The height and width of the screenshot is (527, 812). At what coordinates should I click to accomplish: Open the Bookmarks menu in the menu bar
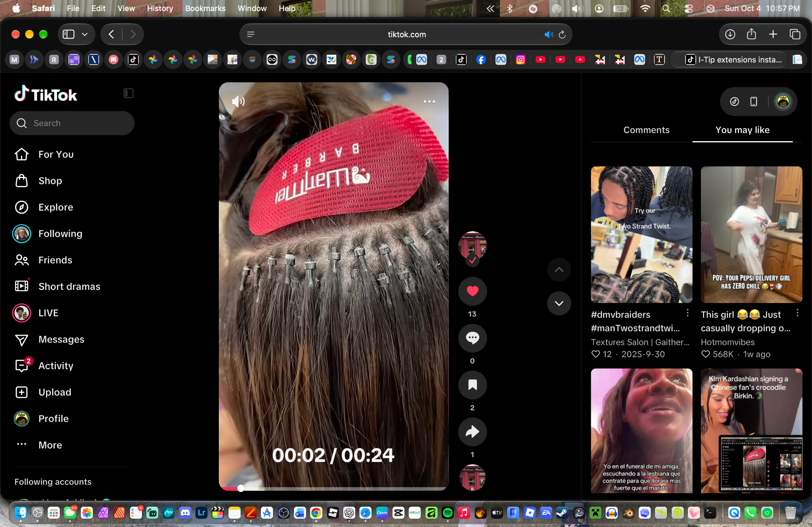205,8
